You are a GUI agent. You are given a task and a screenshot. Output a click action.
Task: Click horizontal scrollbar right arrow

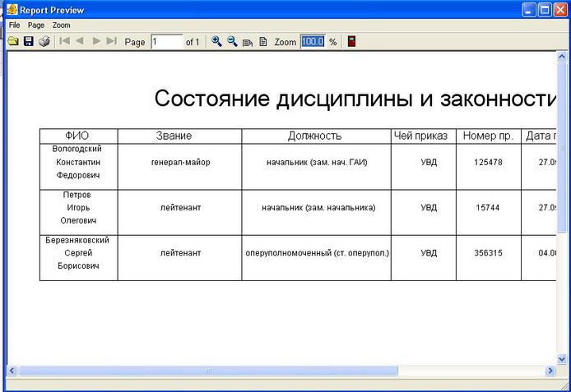550,371
